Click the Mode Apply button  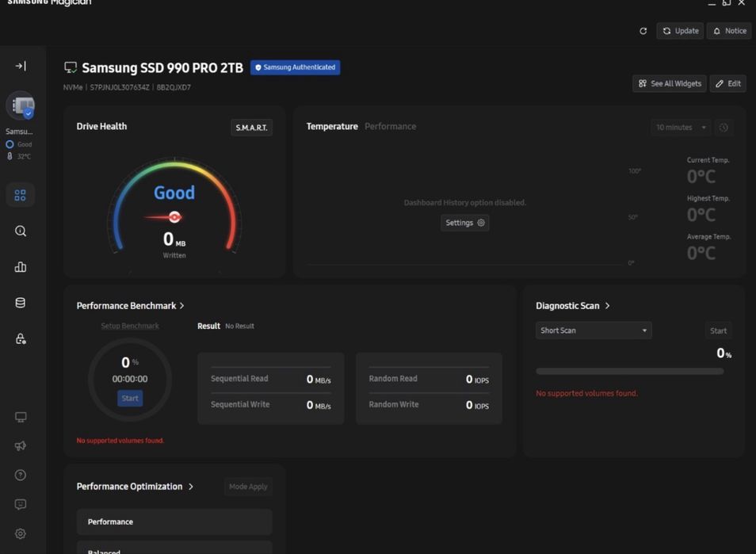tap(248, 487)
